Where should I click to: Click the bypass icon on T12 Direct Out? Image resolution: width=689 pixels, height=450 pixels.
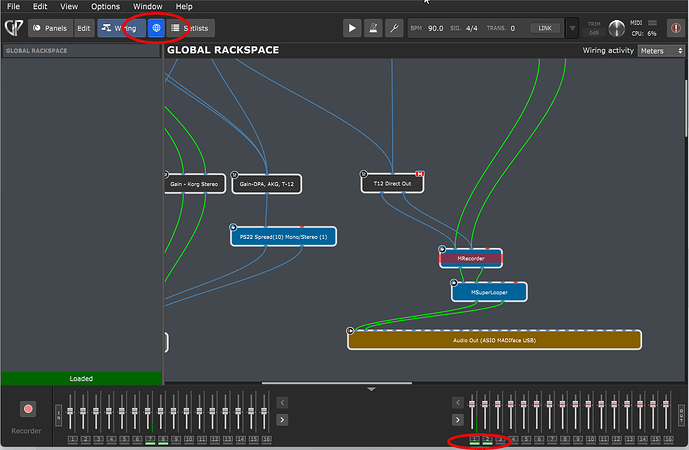tap(363, 174)
